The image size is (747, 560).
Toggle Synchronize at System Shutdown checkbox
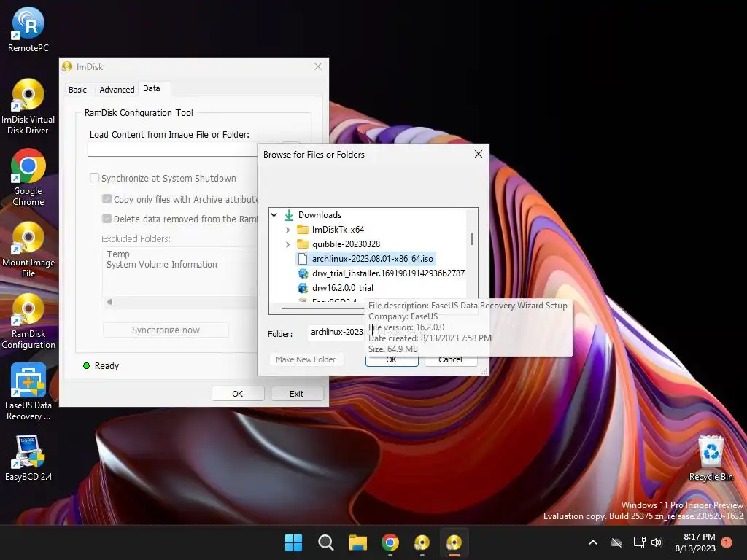pyautogui.click(x=94, y=178)
